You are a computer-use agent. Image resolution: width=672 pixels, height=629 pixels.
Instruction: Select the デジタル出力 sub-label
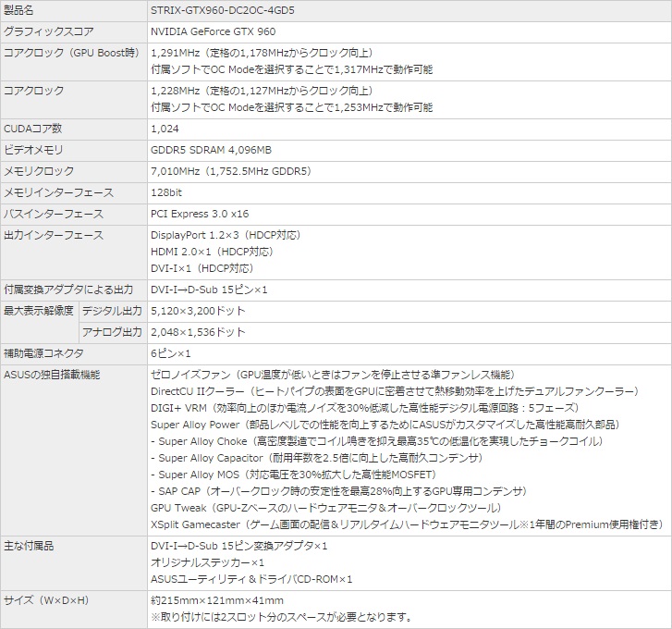[113, 312]
